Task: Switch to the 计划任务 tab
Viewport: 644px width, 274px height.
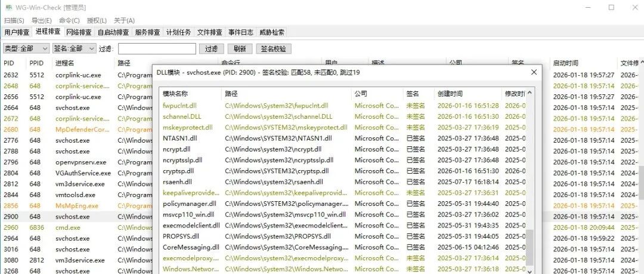Action: tap(178, 32)
